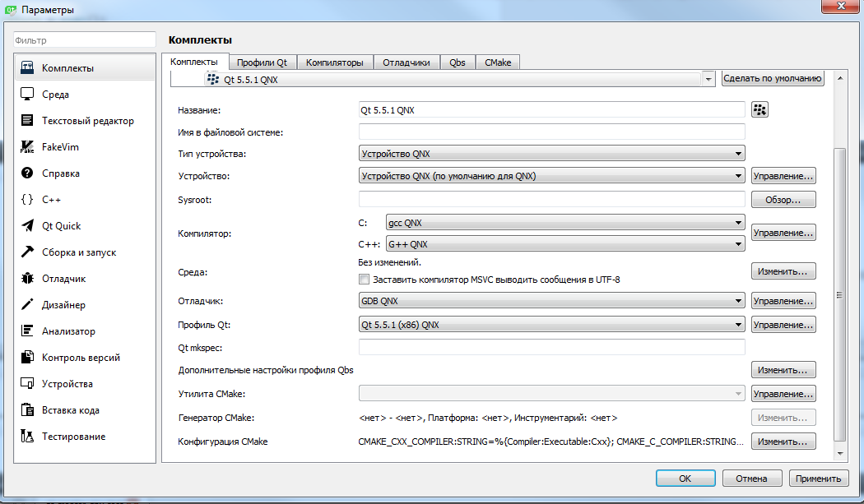Click the vertical scrollbar thumb
This screenshot has width=864, height=504.
point(840,294)
